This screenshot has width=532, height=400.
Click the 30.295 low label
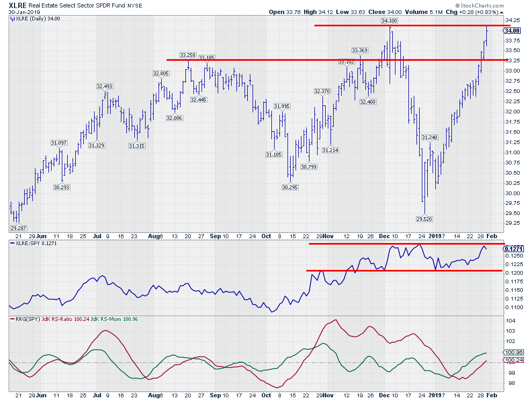coord(290,187)
